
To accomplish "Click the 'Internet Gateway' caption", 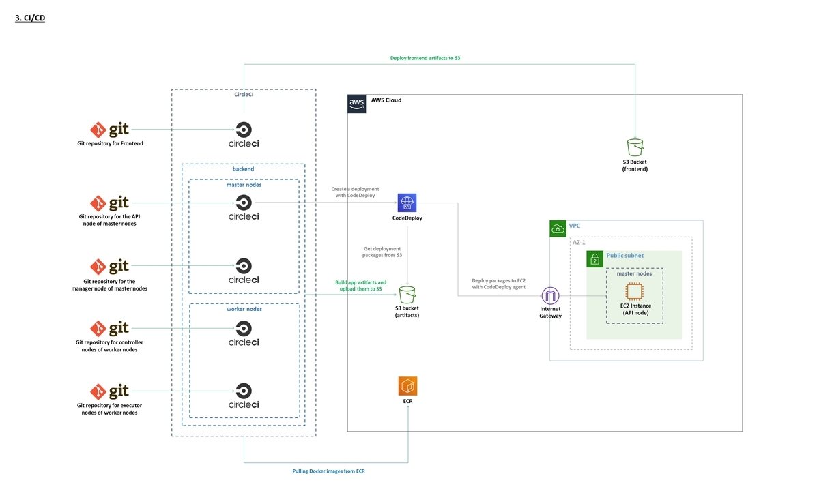I will (x=550, y=312).
